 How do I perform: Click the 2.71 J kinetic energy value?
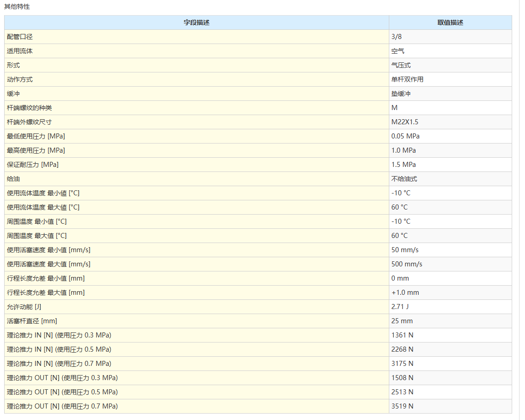(399, 307)
